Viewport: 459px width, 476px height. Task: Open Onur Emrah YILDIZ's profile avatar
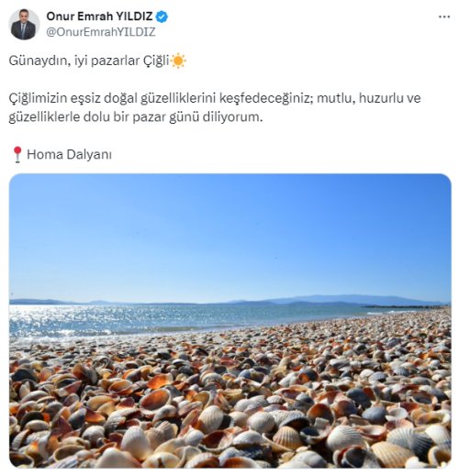(x=24, y=25)
